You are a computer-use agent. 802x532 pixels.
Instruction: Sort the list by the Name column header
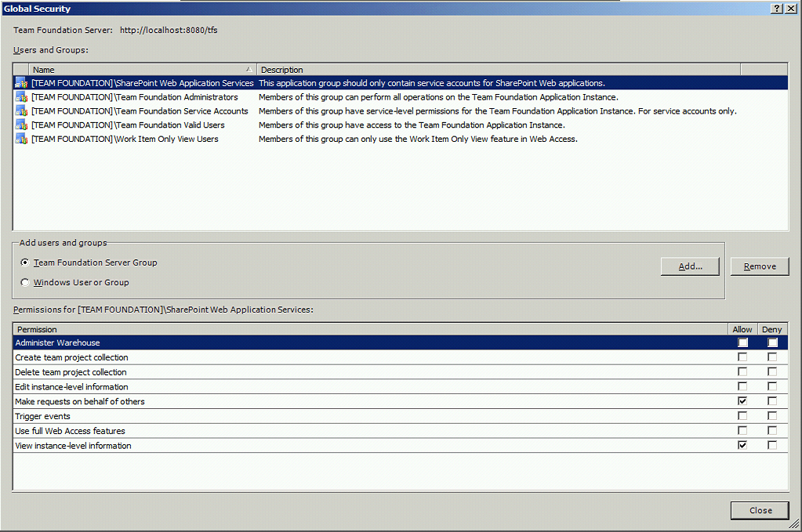coord(143,70)
